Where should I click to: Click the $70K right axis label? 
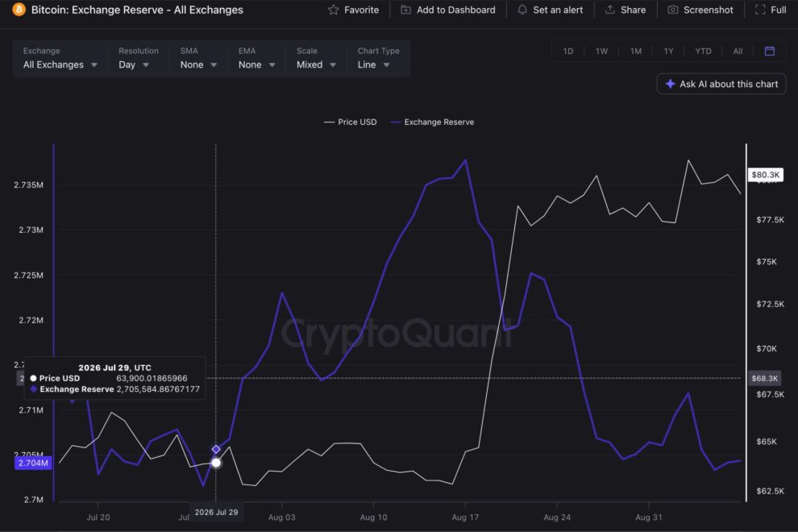tap(767, 349)
